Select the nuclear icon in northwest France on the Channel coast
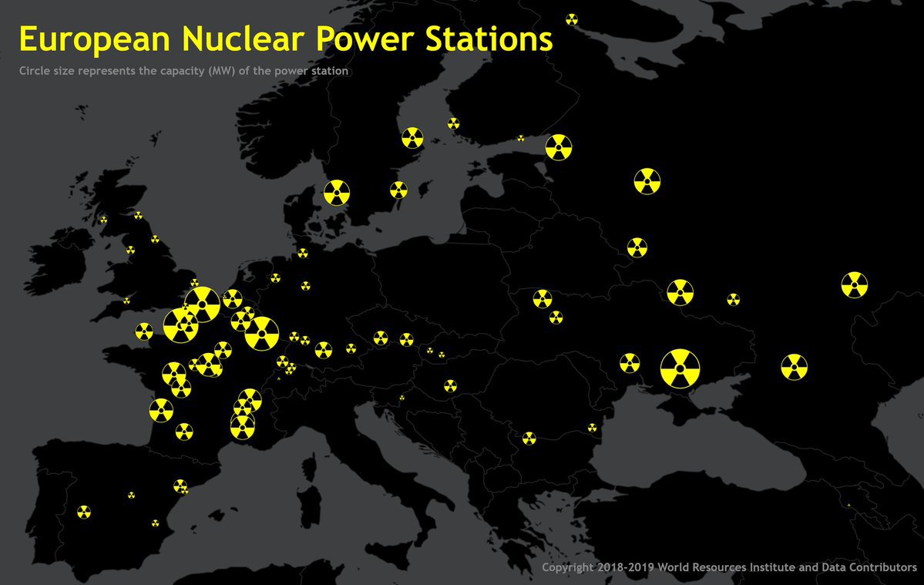The height and width of the screenshot is (585, 924). coord(144,331)
